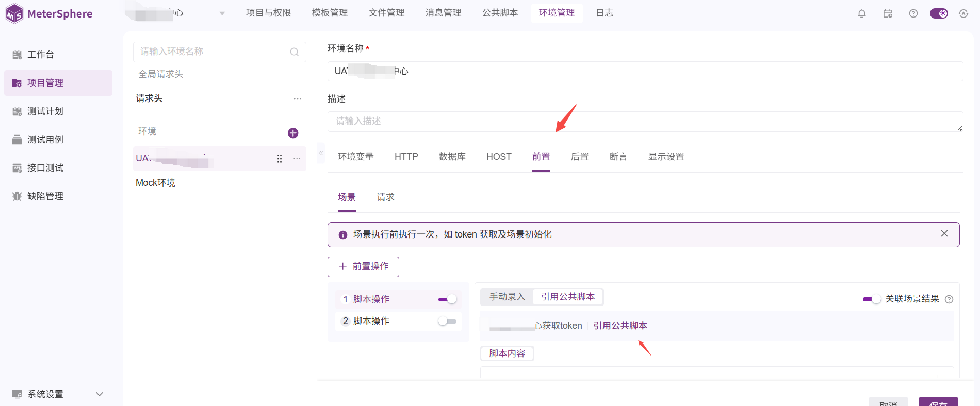
Task: Open the 公共脚本 menu
Action: click(x=499, y=13)
